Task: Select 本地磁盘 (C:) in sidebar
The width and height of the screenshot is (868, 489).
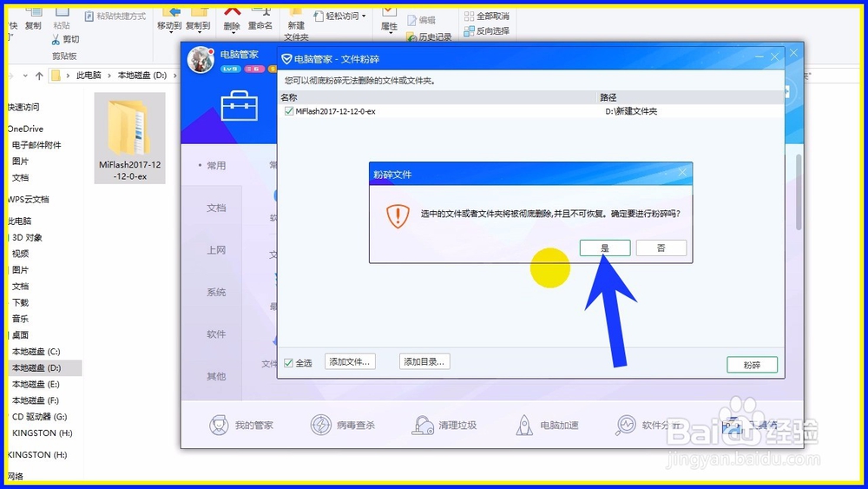Action: (36, 352)
